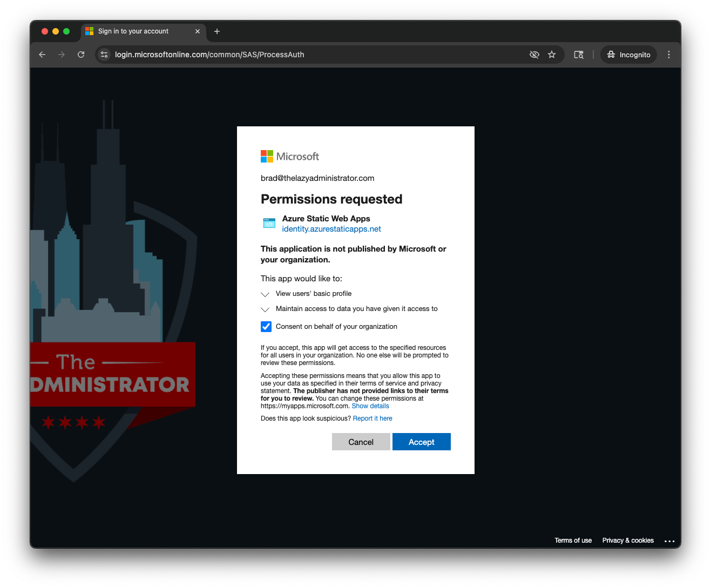Viewport: 711px width, 588px height.
Task: Click the browser back arrow
Action: point(42,55)
